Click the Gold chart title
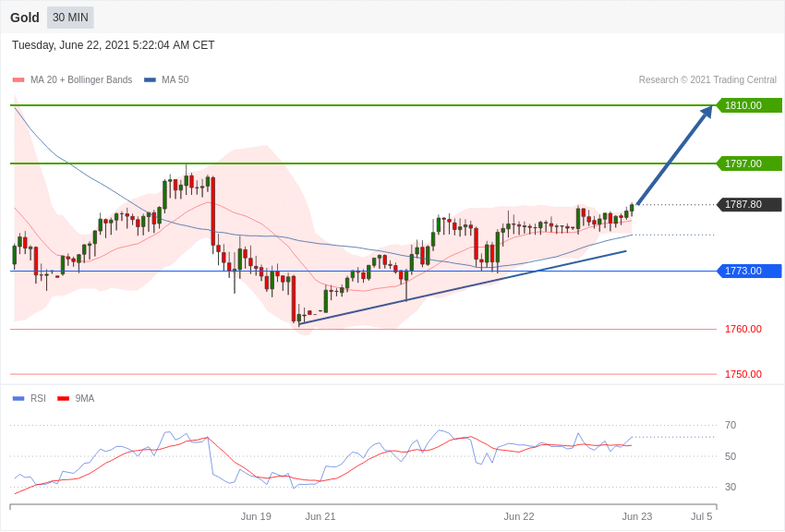Viewport: 785px width, 532px height. point(25,18)
